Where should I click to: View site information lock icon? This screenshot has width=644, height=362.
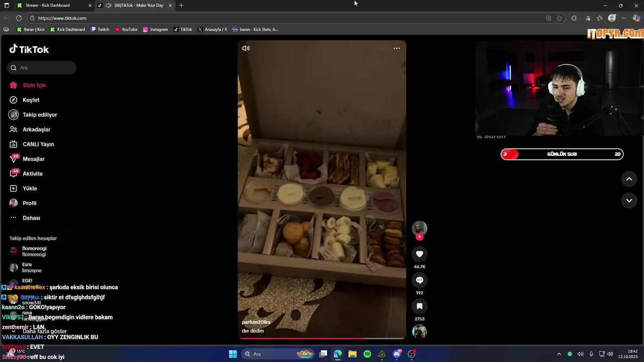[x=32, y=18]
